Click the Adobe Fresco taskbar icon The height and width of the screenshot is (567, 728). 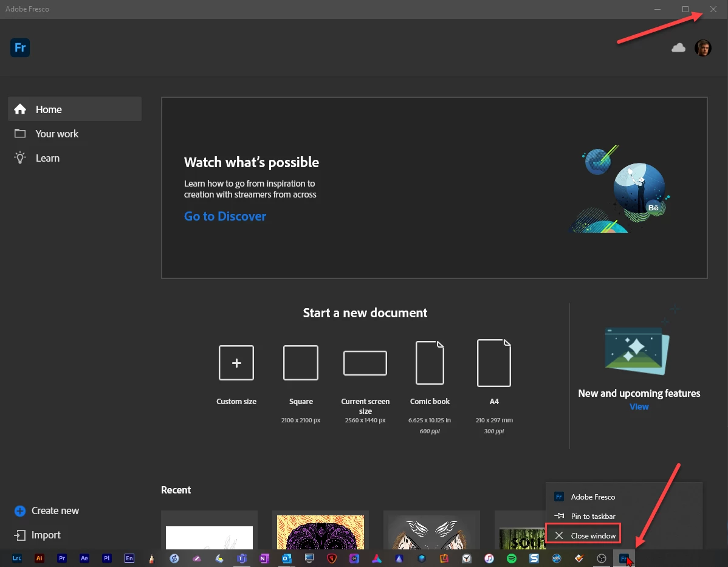[624, 558]
